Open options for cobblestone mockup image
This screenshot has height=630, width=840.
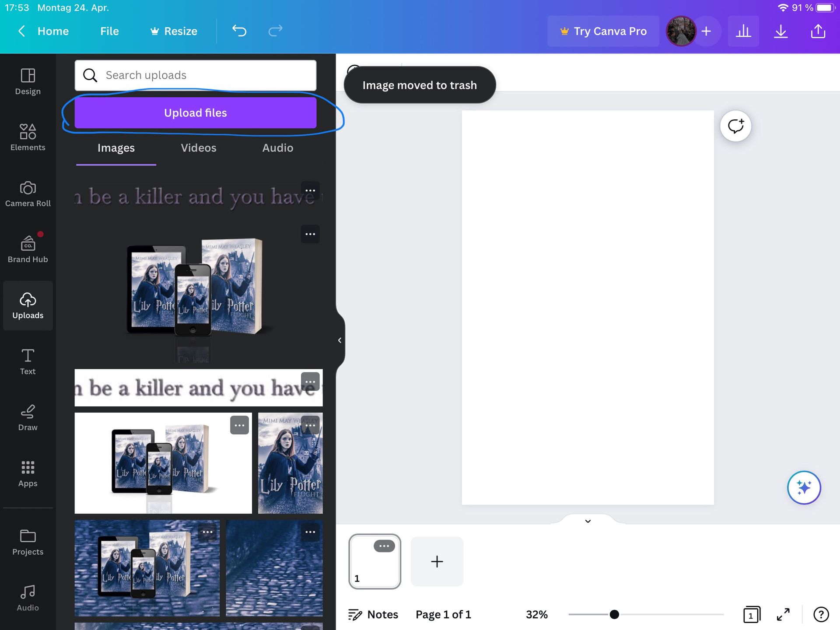(207, 532)
